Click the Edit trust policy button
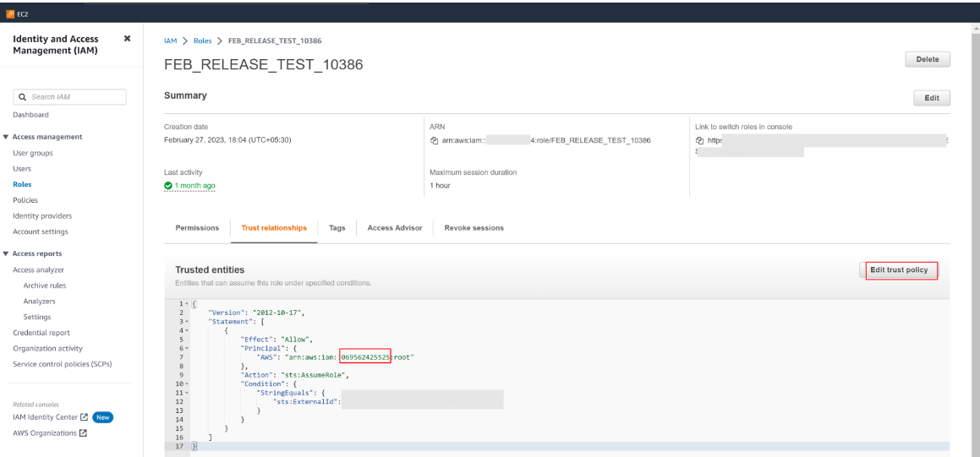 click(899, 270)
